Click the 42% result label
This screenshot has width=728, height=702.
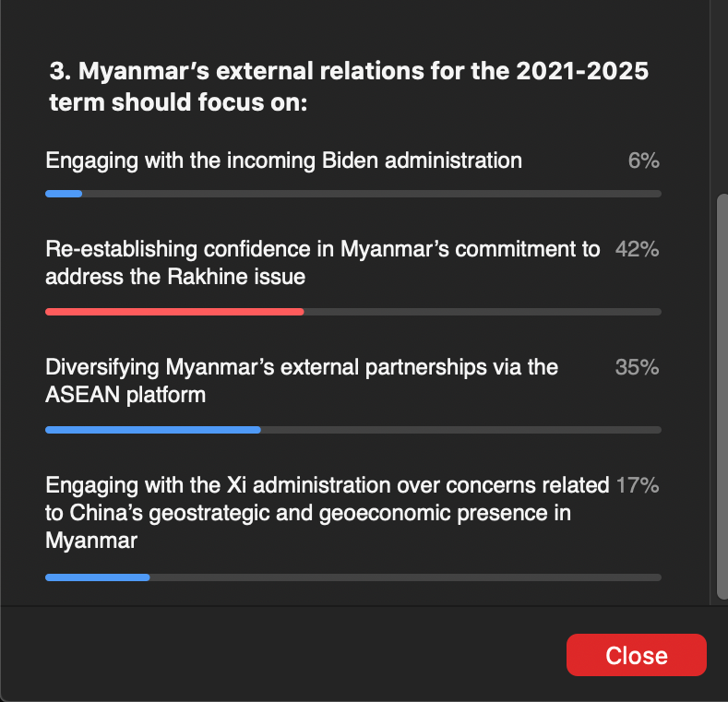coord(637,249)
